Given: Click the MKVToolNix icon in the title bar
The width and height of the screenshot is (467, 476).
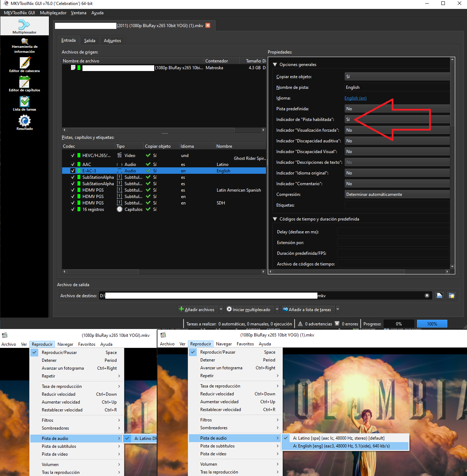Looking at the screenshot, I should tap(6, 4).
